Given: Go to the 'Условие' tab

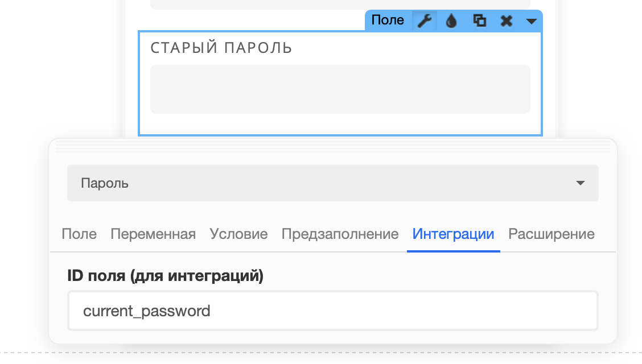Looking at the screenshot, I should [x=238, y=234].
